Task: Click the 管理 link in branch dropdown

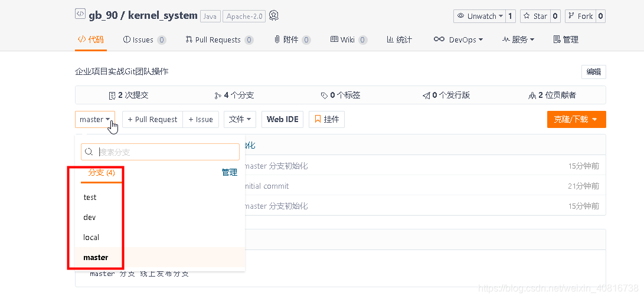Action: (230, 173)
